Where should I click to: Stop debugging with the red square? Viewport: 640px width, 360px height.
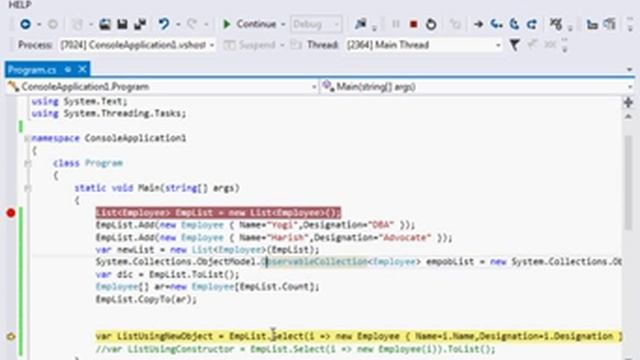click(413, 24)
